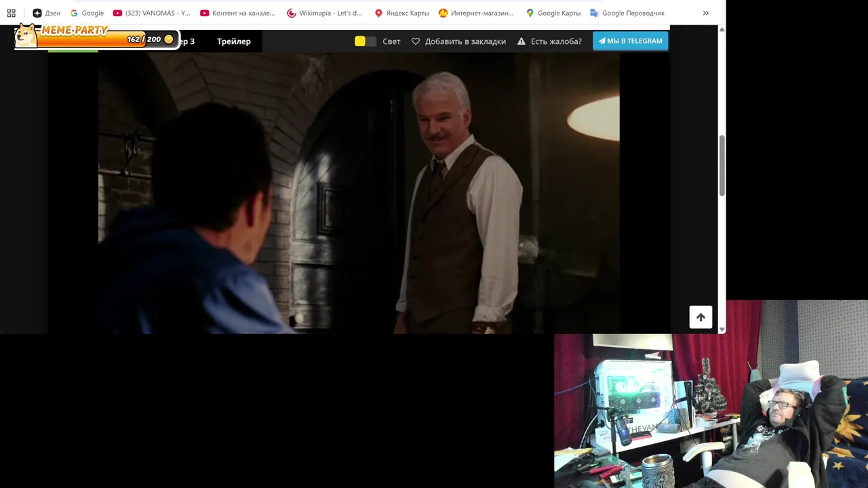This screenshot has height=488, width=868.
Task: Open the Яндекс Карты bookmark
Action: (401, 13)
